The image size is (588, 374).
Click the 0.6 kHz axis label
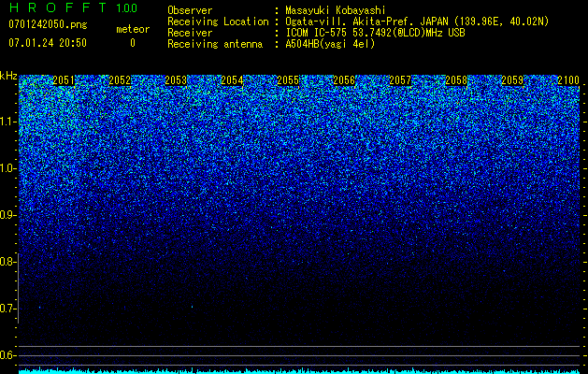[7, 355]
